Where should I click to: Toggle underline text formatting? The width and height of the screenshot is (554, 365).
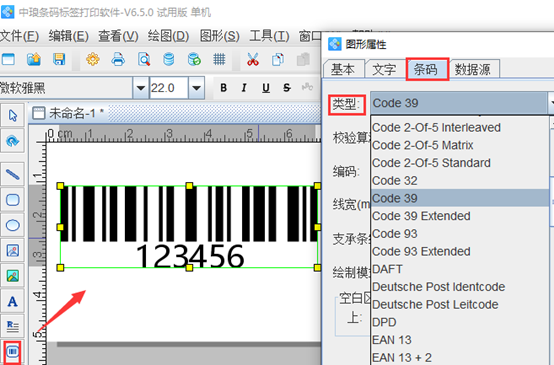point(266,88)
